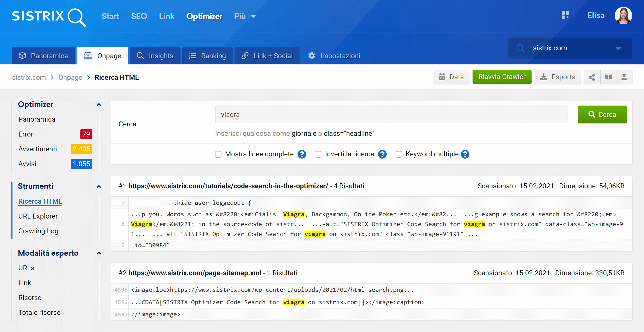The width and height of the screenshot is (644, 332).
Task: Open Link in Modalità esperto sidebar
Action: (x=25, y=283)
